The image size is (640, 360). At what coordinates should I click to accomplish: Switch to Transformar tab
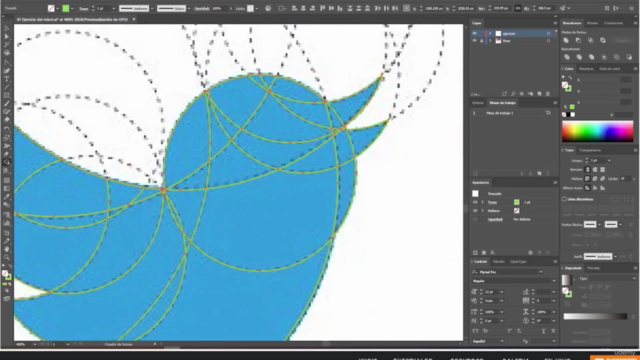[613, 23]
